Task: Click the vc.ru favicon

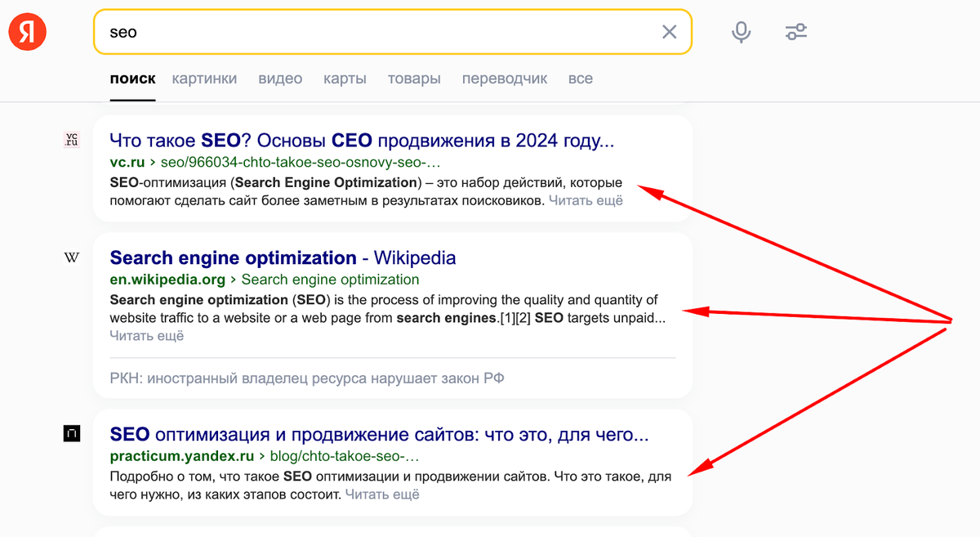Action: click(x=72, y=140)
